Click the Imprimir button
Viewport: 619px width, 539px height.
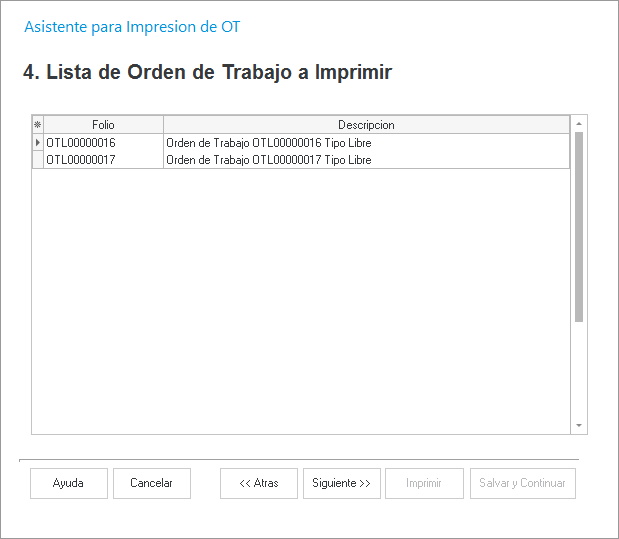424,483
